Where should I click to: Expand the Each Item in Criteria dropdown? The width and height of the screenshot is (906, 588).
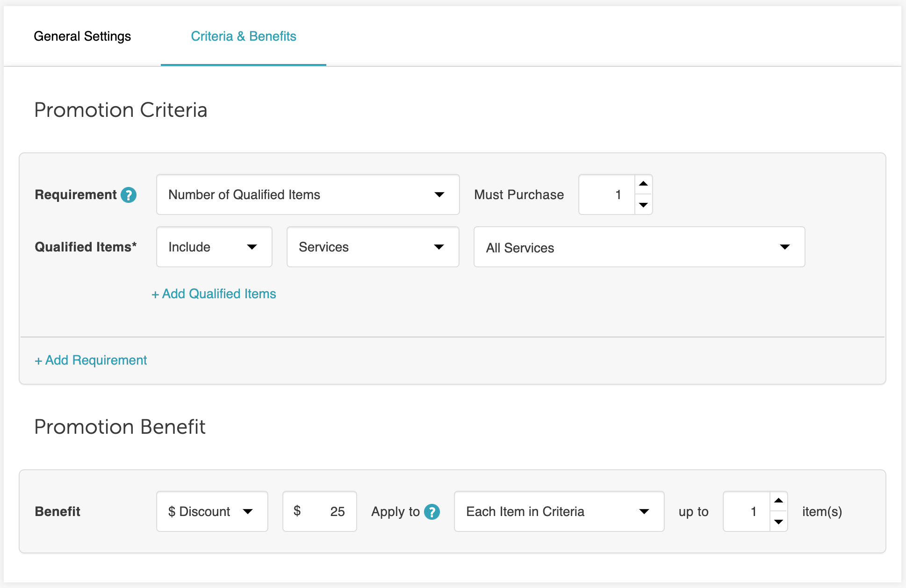click(559, 511)
